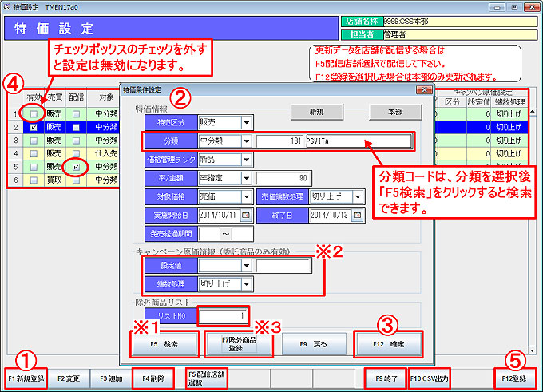Click the リストNO input field
Image resolution: width=543 pixels, height=392 pixels.
(224, 315)
